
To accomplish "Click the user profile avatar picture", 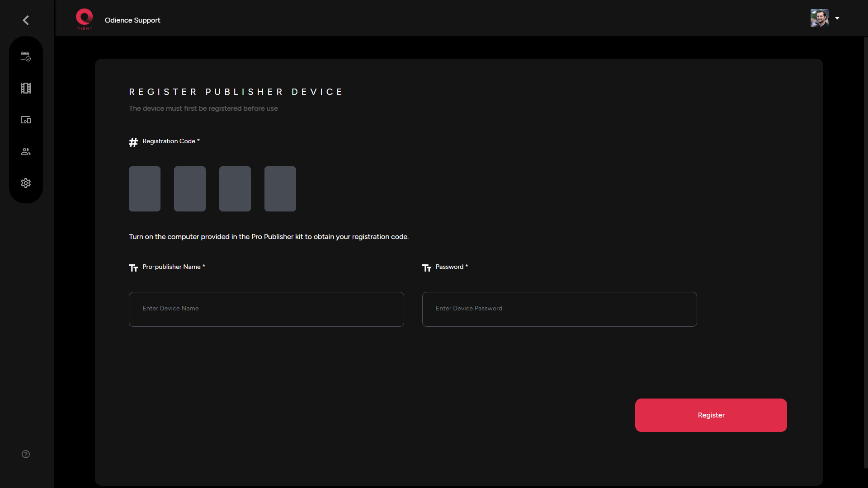I will click(819, 18).
